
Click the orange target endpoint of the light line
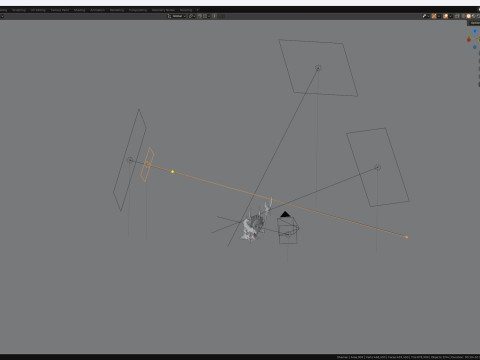407,237
